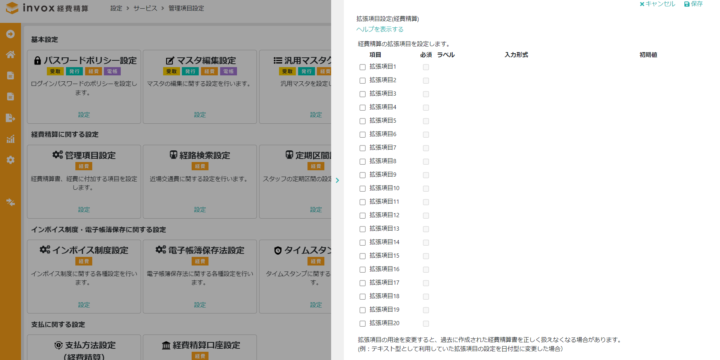Open the gear settings icon in sidebar
Screen dimensions: 720x360
point(10,160)
